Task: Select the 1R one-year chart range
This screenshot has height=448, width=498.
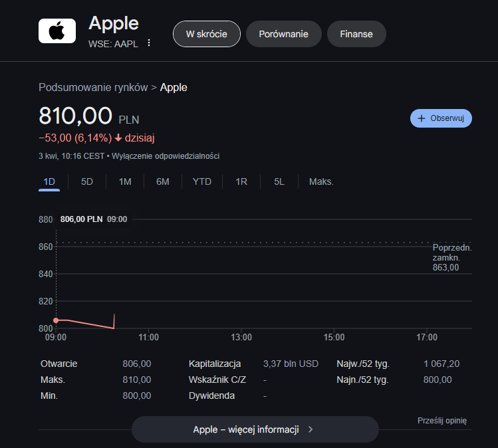Action: [241, 181]
